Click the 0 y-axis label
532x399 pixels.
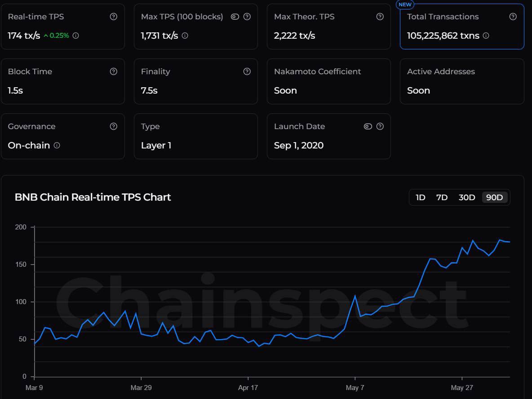coord(24,376)
